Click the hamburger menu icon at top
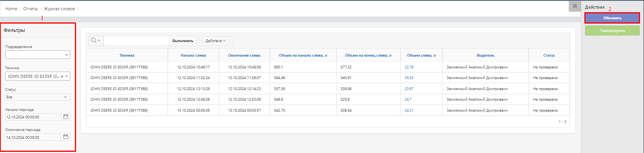Viewport: 644px width, 153px height. pyautogui.click(x=575, y=6)
